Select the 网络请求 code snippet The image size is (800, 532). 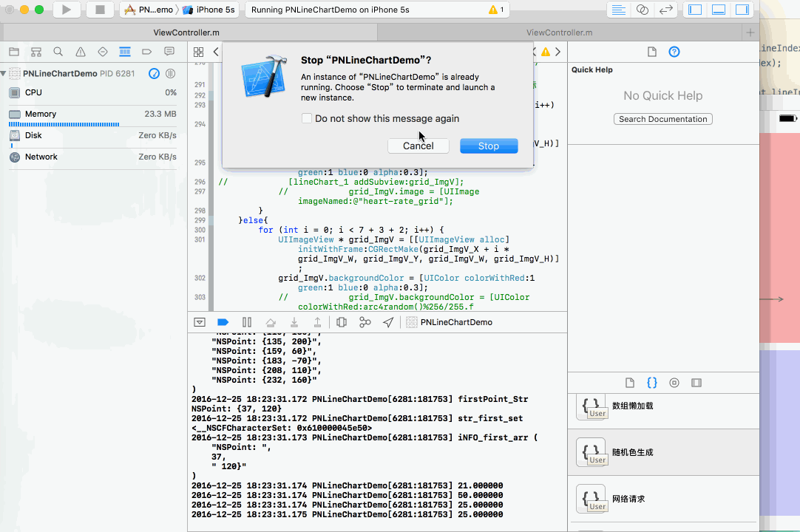click(663, 499)
